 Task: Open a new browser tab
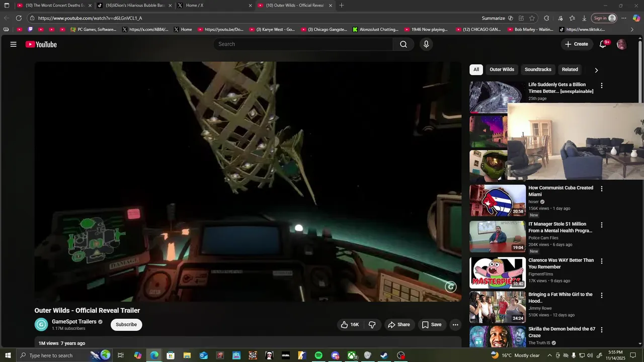coord(342,6)
